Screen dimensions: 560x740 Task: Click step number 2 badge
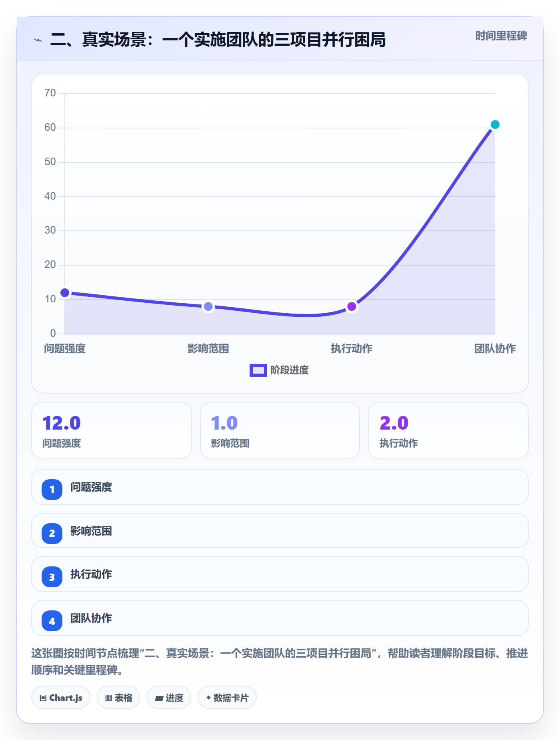pos(52,533)
